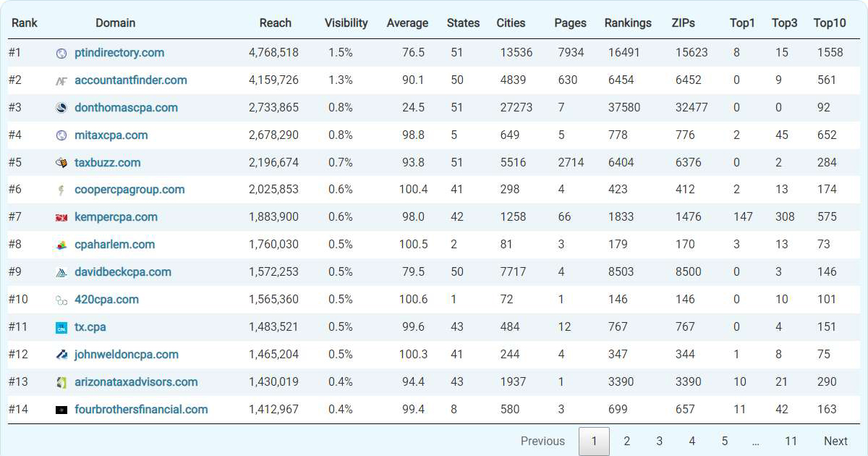Sort table by States column header

coord(464,23)
